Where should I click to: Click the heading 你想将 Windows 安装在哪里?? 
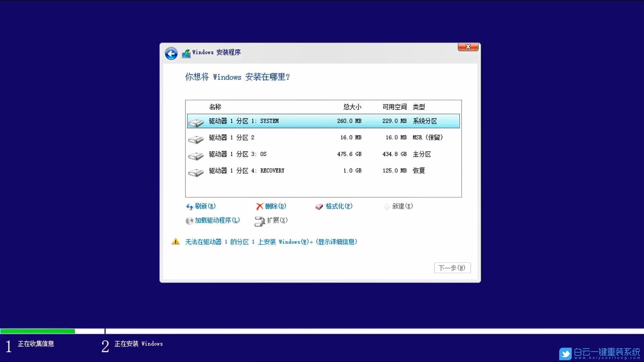click(237, 77)
